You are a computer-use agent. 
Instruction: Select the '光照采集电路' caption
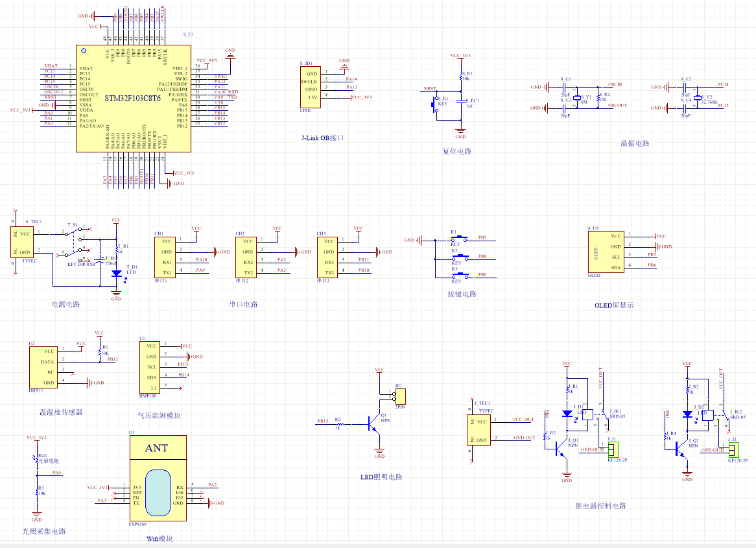(44, 531)
